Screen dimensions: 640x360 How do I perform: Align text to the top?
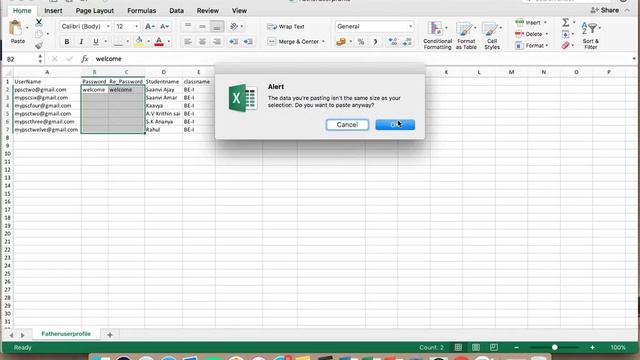click(188, 27)
